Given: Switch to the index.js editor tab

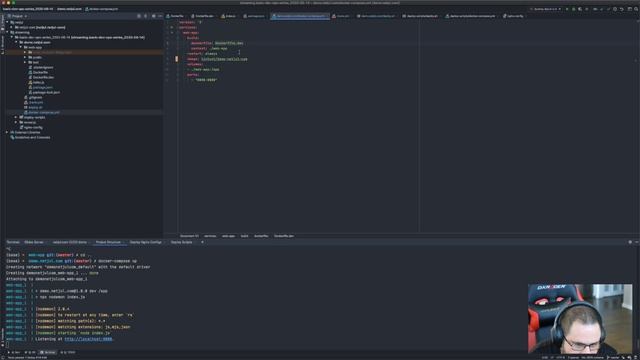Looking at the screenshot, I should point(229,16).
